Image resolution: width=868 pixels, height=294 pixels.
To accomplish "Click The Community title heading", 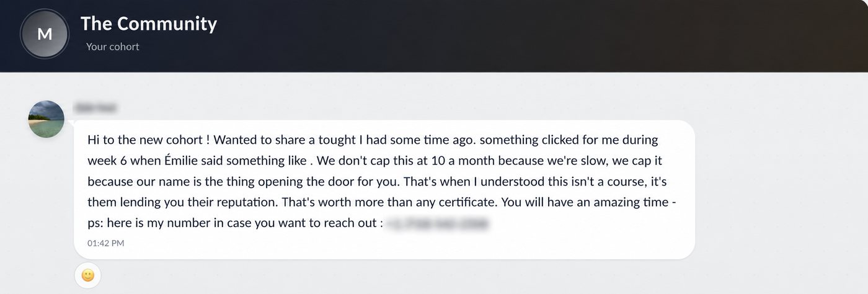I will (x=149, y=24).
